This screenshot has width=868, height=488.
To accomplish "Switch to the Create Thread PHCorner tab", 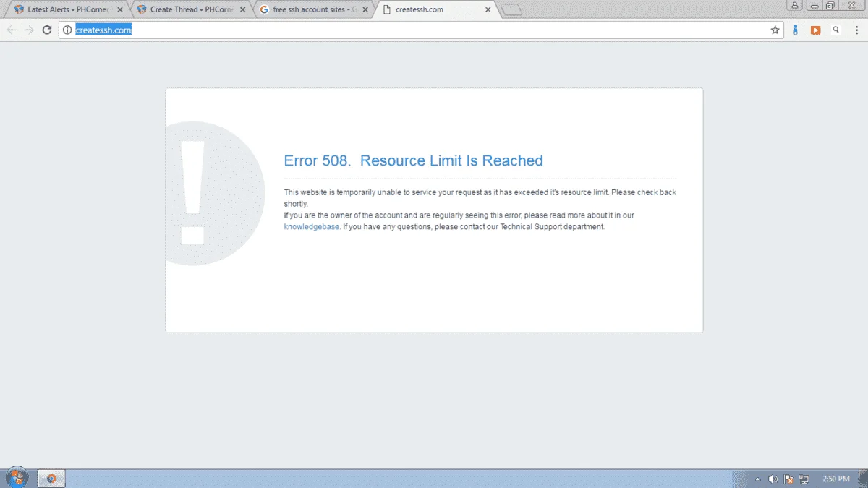I will tap(192, 9).
